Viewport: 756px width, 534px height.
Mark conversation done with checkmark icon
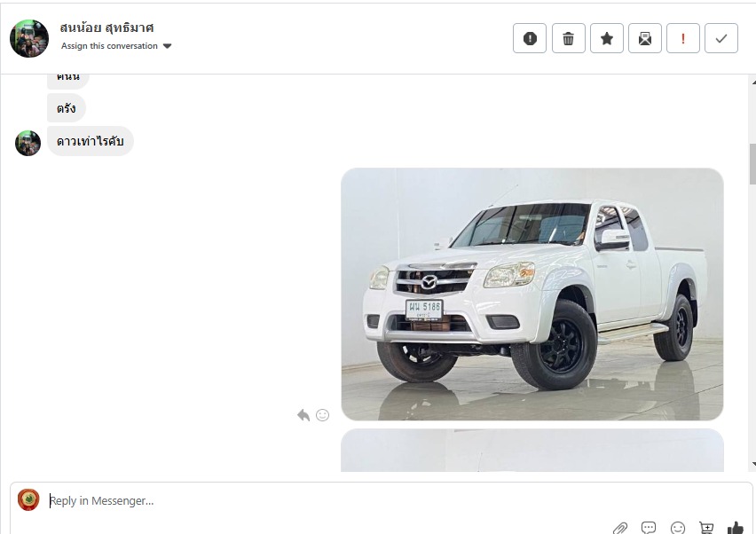(x=721, y=38)
